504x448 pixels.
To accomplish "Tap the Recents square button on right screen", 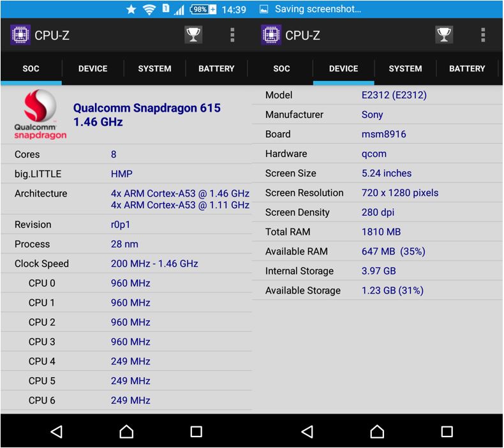I will [x=447, y=431].
